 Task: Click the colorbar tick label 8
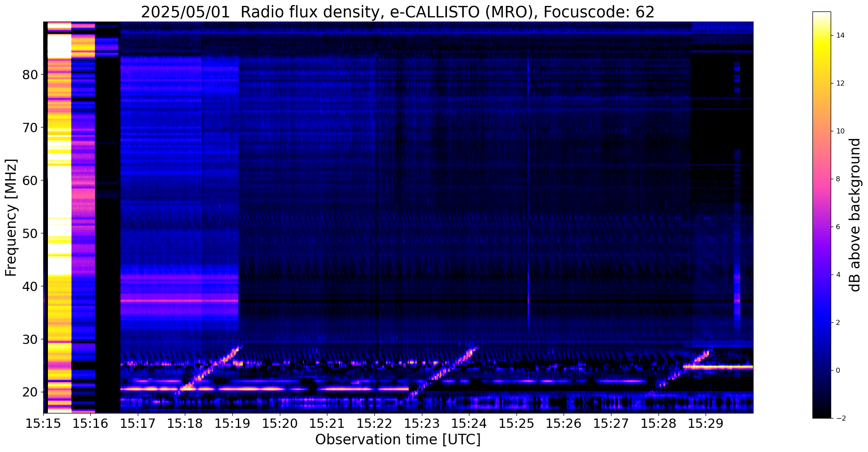click(837, 179)
